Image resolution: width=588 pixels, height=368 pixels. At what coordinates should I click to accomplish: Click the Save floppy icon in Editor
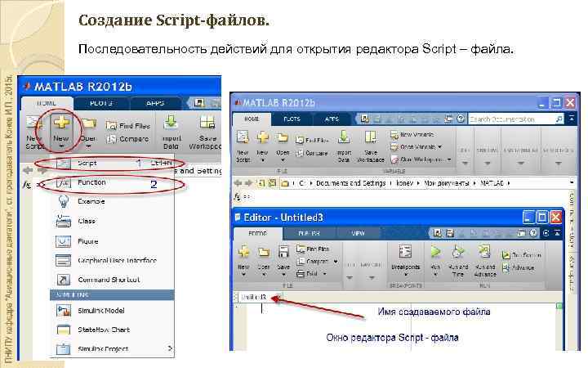[283, 252]
